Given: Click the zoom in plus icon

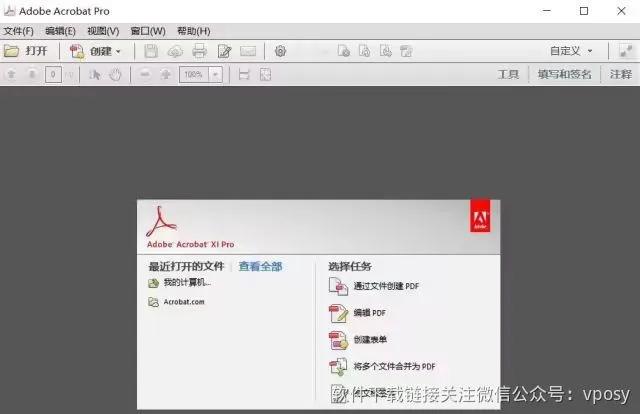Looking at the screenshot, I should tap(166, 74).
